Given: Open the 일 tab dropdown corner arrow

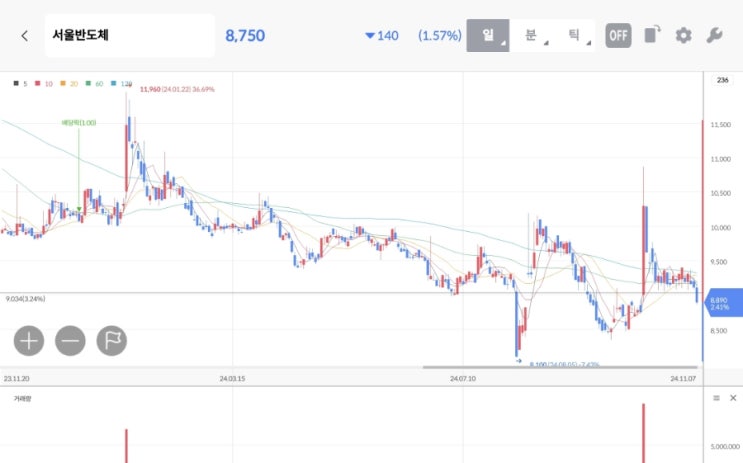Looking at the screenshot, I should (x=503, y=44).
